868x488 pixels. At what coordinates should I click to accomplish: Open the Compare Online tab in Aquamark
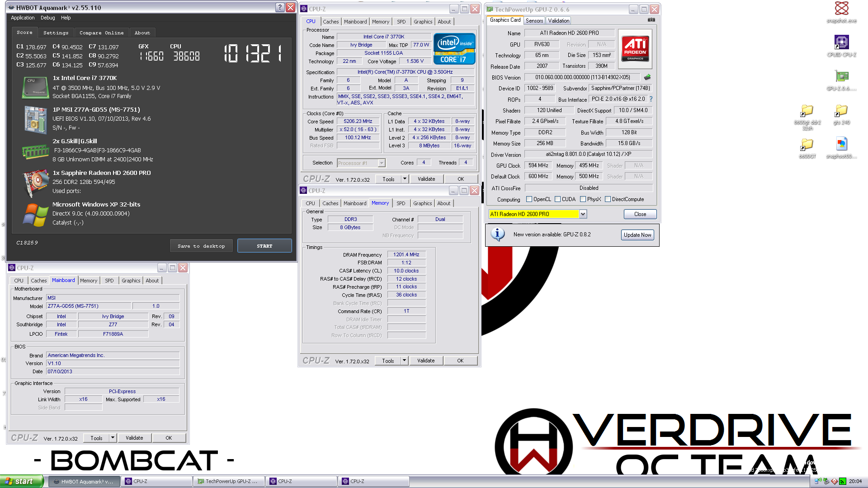pyautogui.click(x=101, y=33)
